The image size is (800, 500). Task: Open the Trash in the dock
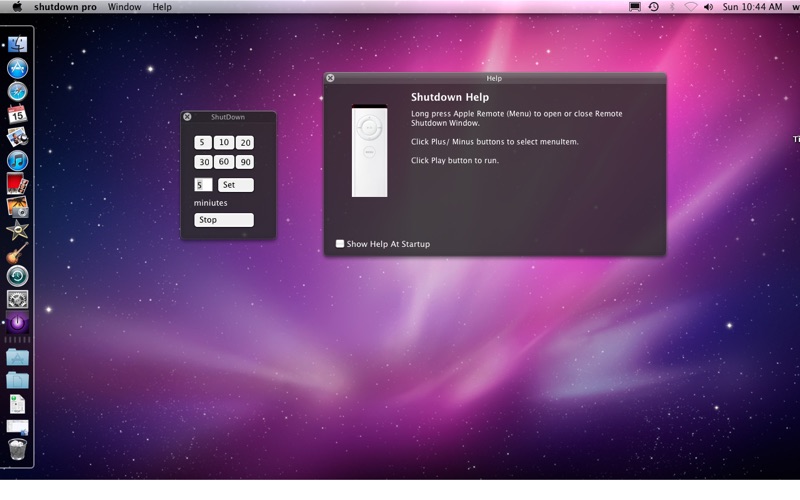click(17, 450)
